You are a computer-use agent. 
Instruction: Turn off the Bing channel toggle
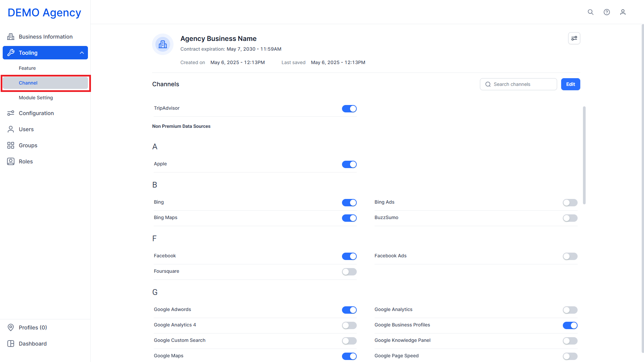point(349,203)
